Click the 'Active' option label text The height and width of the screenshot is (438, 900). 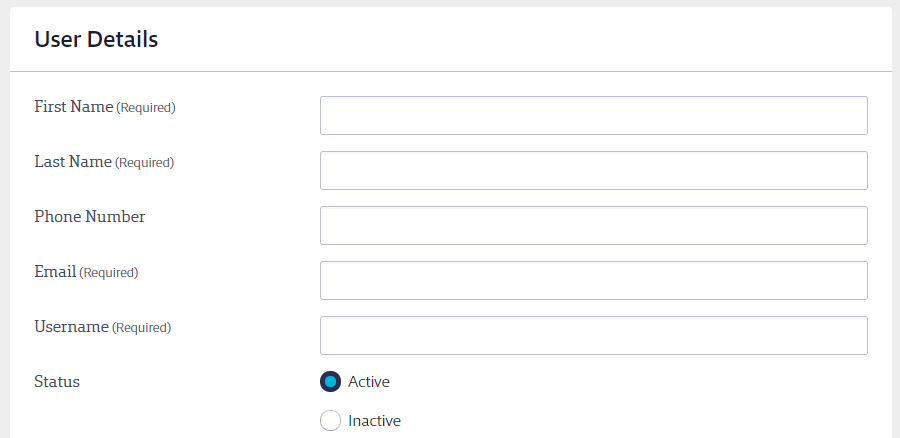(369, 382)
